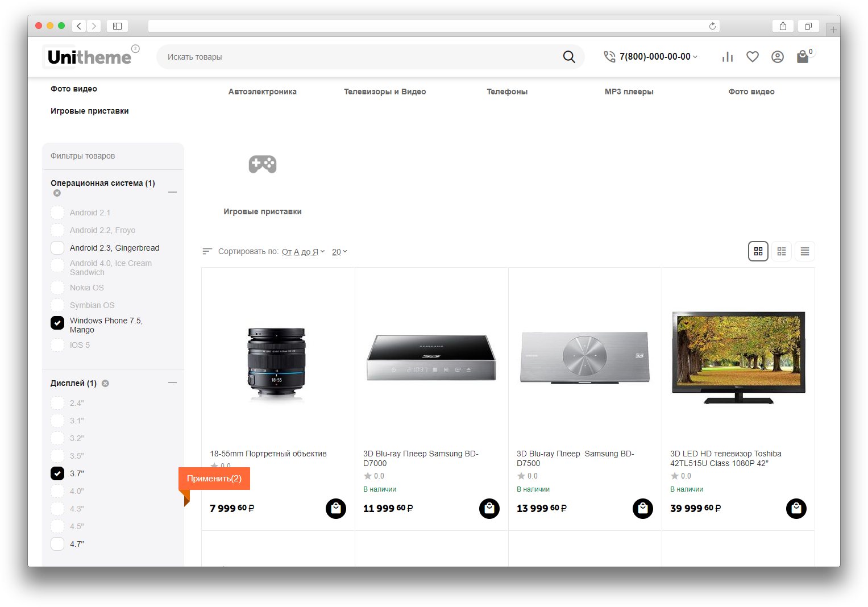Go back in browser history

click(79, 26)
